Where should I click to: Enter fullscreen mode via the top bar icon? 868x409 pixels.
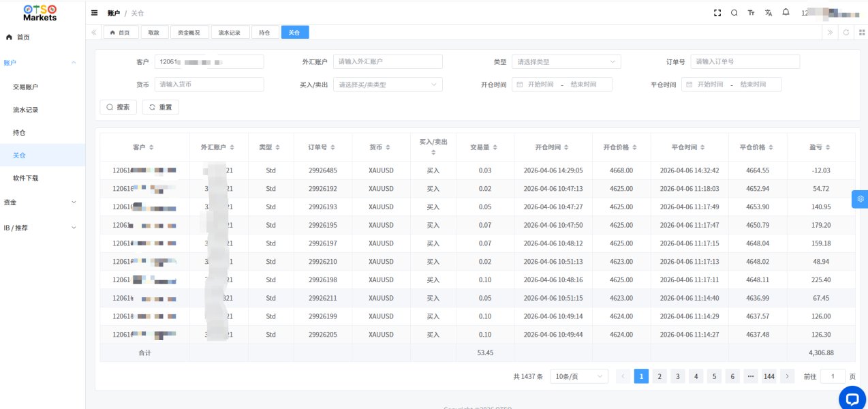(x=717, y=13)
